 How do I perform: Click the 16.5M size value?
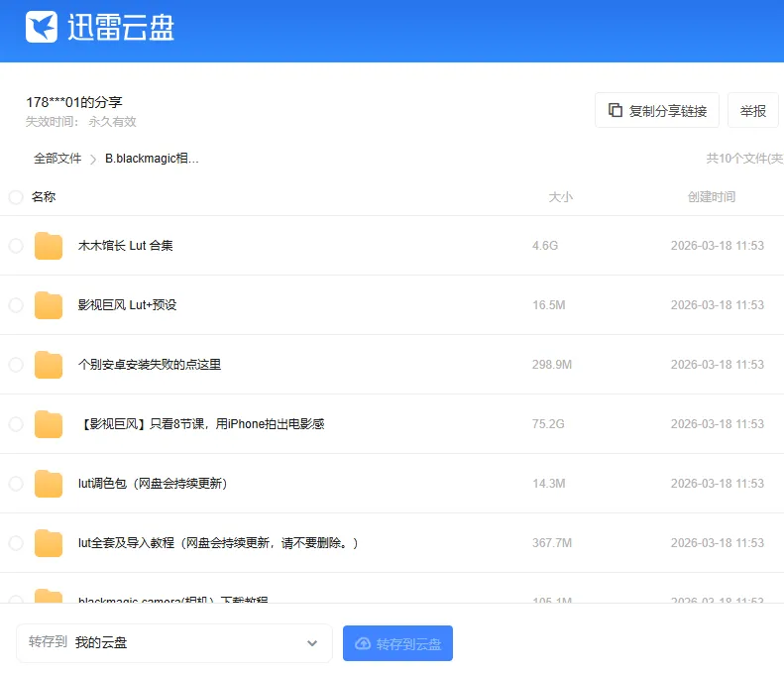click(x=549, y=305)
